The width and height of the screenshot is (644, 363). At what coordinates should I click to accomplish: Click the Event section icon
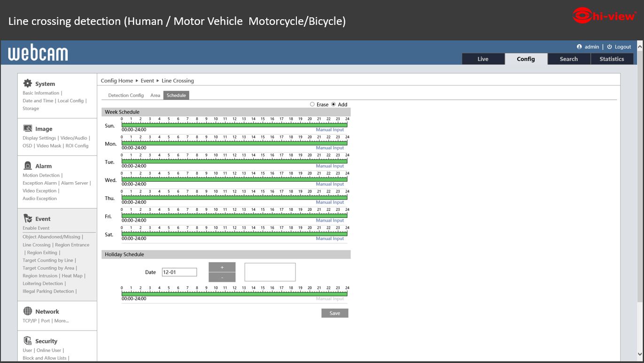pos(28,218)
